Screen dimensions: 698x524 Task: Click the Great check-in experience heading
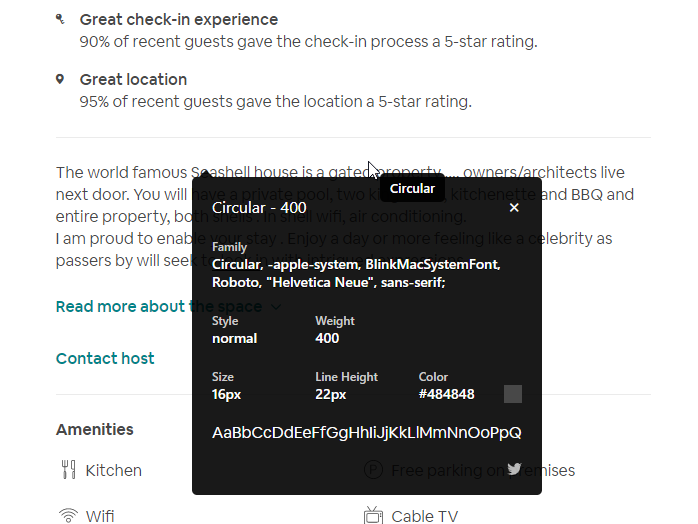click(179, 19)
